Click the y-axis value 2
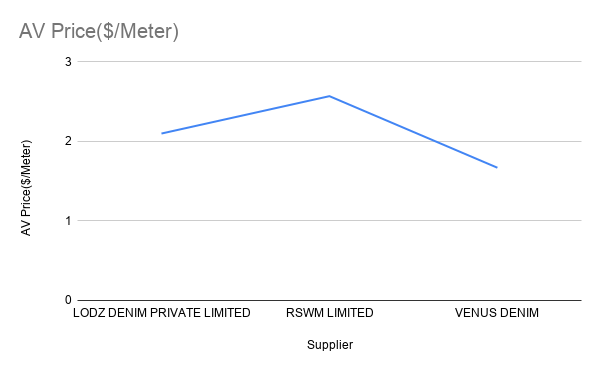 pos(68,141)
